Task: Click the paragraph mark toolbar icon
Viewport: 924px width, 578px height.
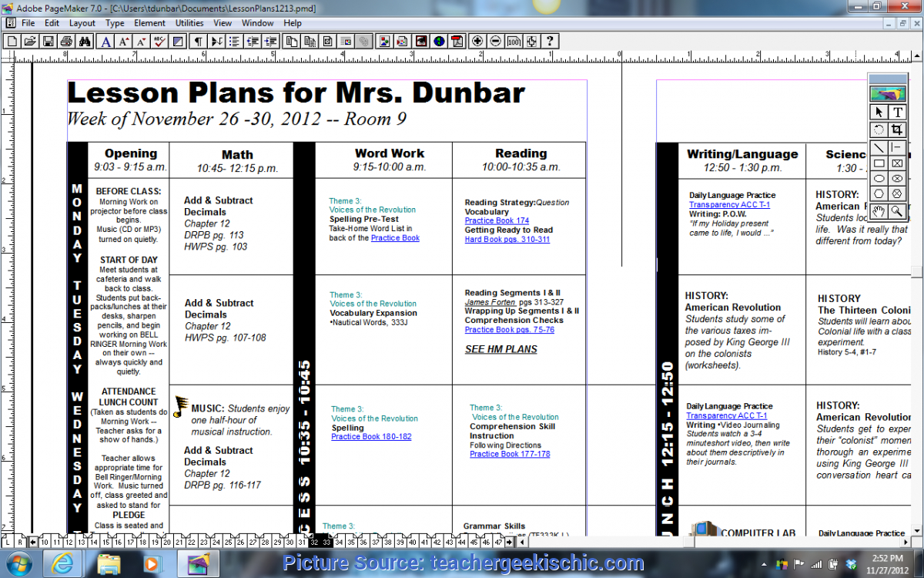Action: [199, 41]
